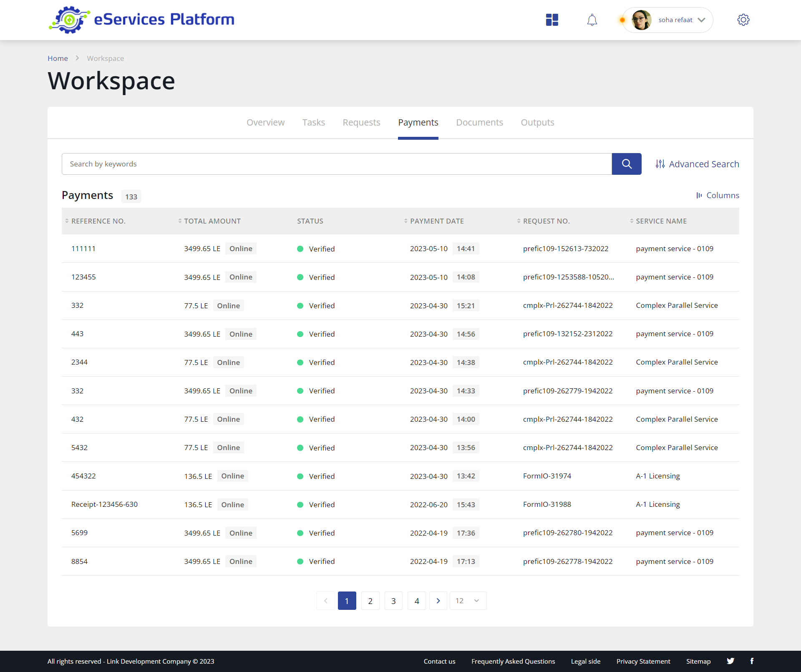Click inside the keyword search field
Screen dimensions: 801x672
click(x=292, y=164)
